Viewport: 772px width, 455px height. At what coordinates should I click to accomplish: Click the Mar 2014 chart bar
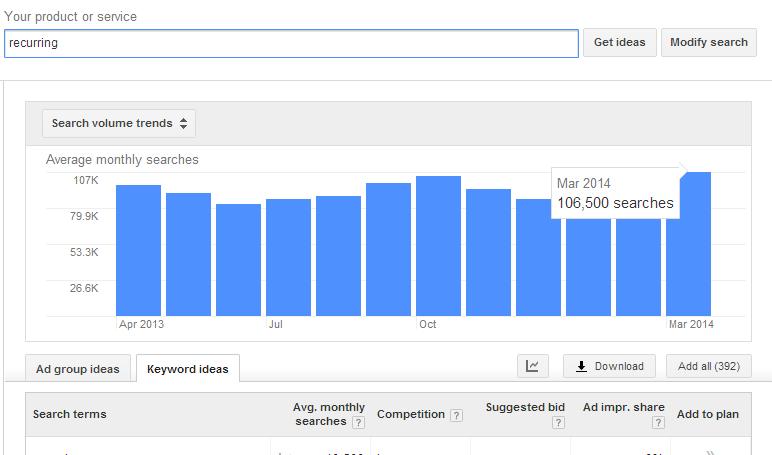[x=688, y=244]
